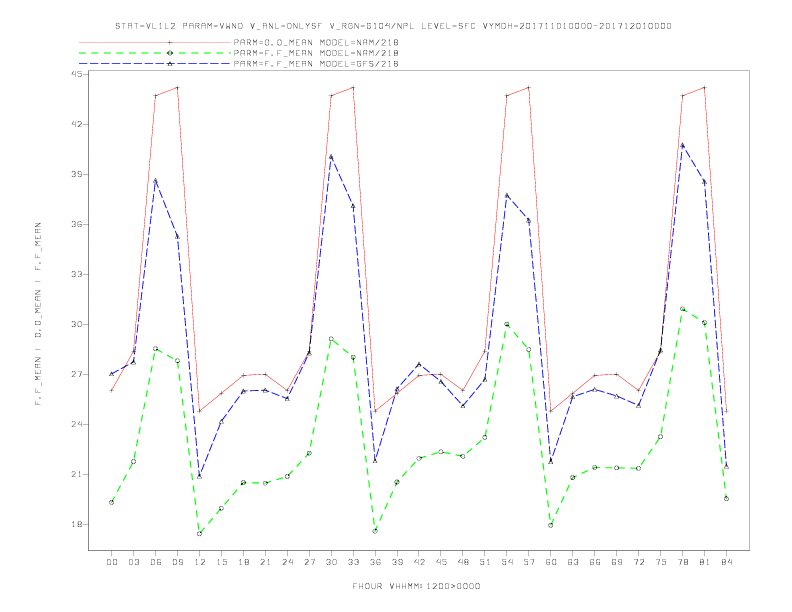Click the red plus marker at forecast hour 09
792x612 pixels.
click(177, 87)
